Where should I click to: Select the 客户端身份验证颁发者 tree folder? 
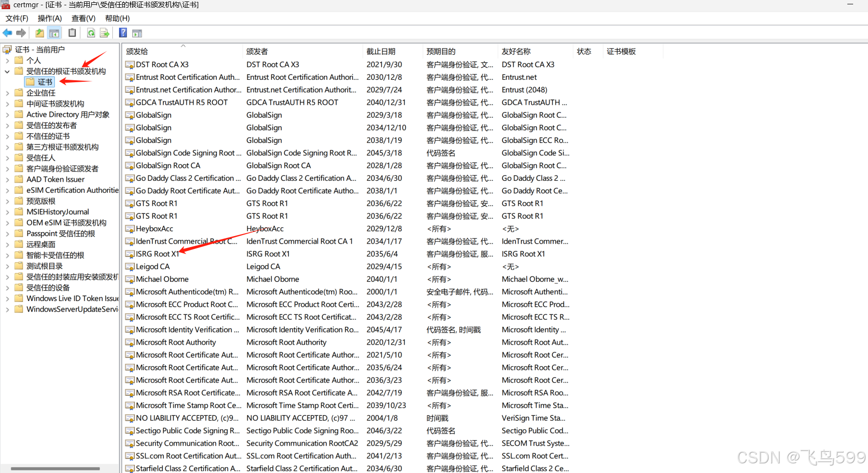pyautogui.click(x=62, y=169)
